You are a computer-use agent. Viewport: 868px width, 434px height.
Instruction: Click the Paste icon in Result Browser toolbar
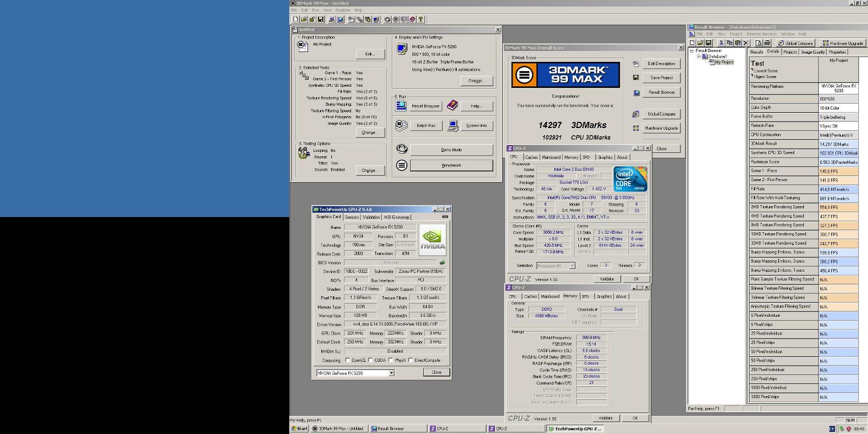(738, 43)
